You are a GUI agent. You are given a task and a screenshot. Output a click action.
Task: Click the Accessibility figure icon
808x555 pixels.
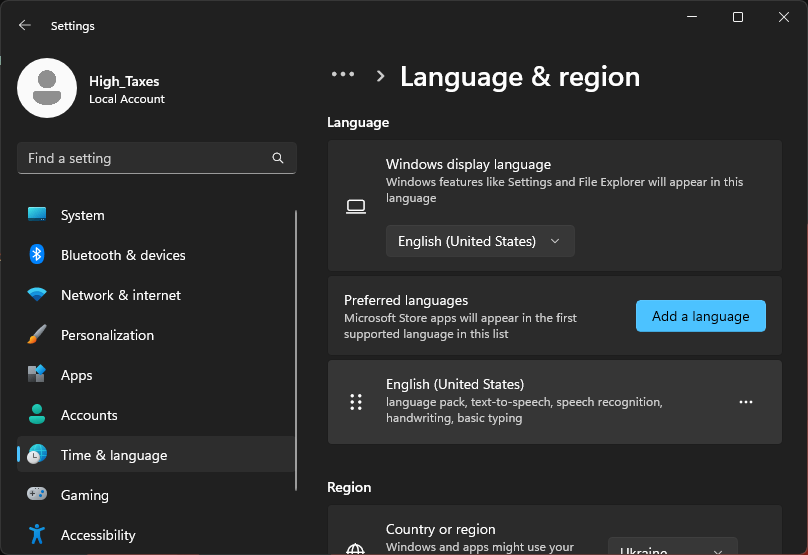pos(37,535)
